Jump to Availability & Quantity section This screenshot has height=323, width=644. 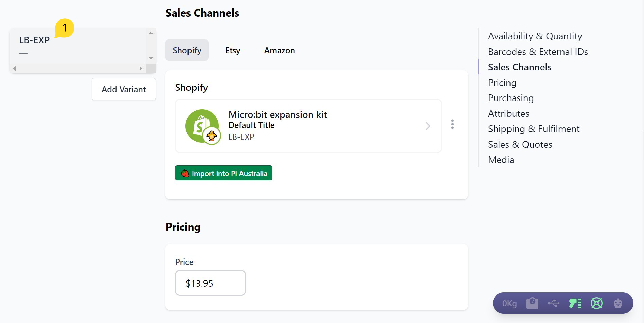(x=535, y=36)
